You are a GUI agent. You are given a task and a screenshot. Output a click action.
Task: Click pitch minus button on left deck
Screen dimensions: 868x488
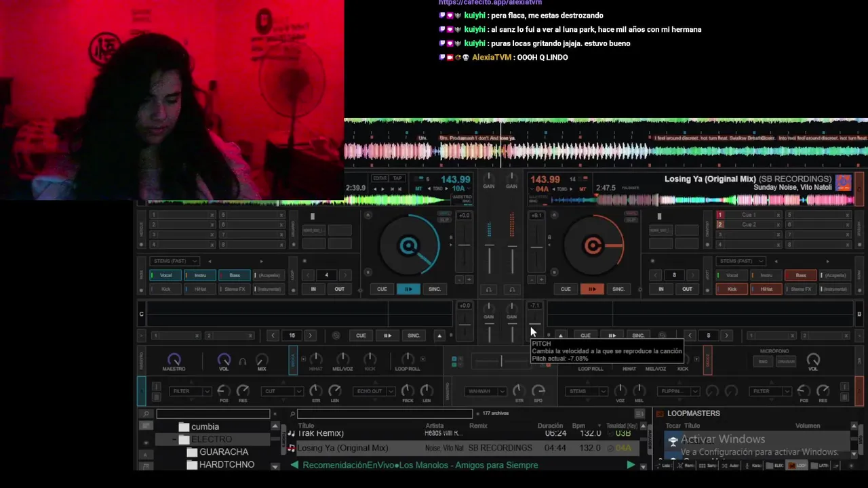click(459, 279)
